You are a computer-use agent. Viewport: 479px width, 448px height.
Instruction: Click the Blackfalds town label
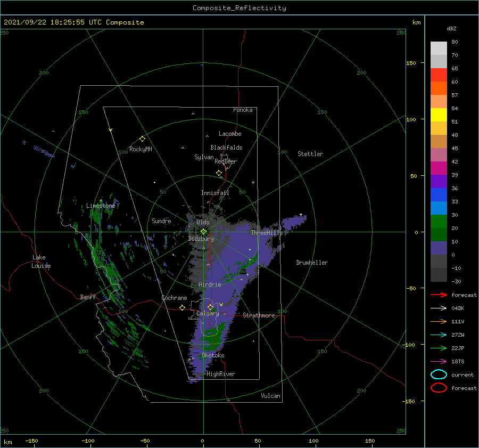[226, 148]
